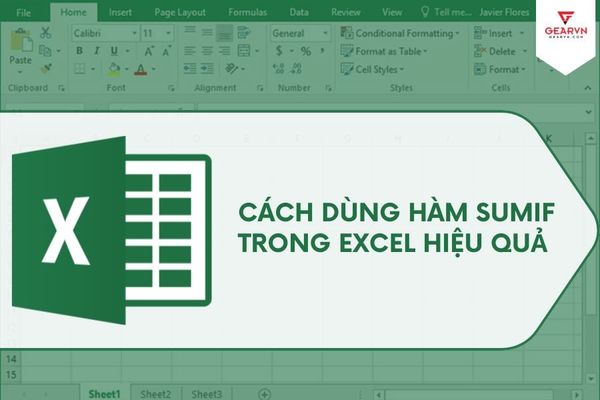The image size is (600, 400).
Task: Open Cell Styles gallery
Action: pos(372,69)
